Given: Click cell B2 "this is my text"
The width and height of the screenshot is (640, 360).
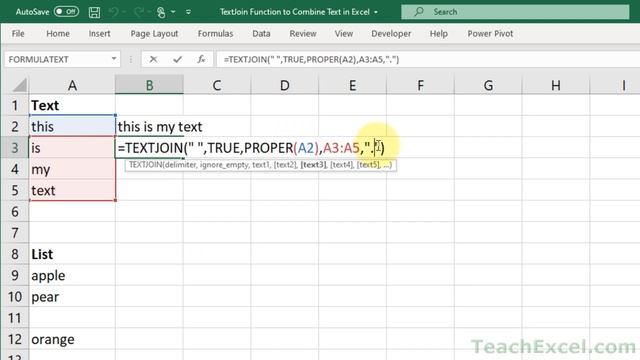Looking at the screenshot, I should click(149, 127).
